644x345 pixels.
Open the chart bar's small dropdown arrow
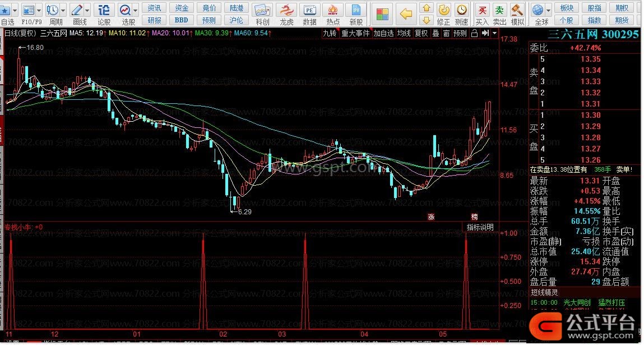[494, 33]
